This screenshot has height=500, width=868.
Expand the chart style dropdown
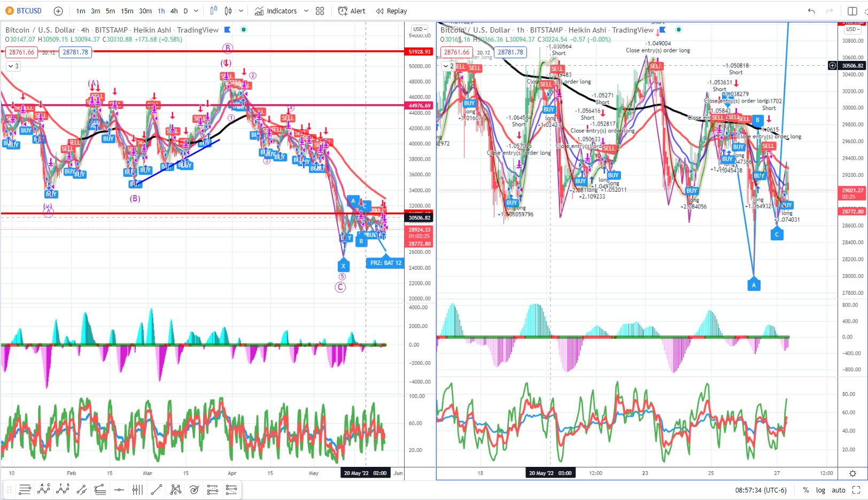point(241,11)
